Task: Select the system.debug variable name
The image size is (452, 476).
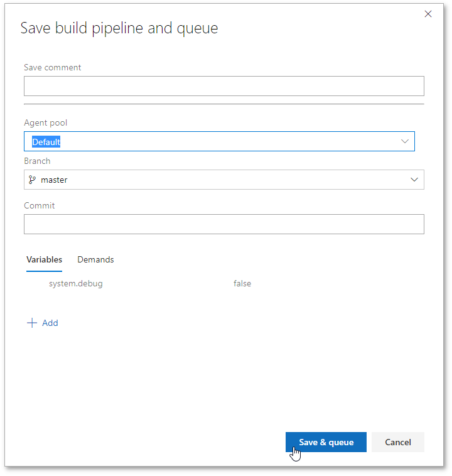Action: pyautogui.click(x=76, y=284)
